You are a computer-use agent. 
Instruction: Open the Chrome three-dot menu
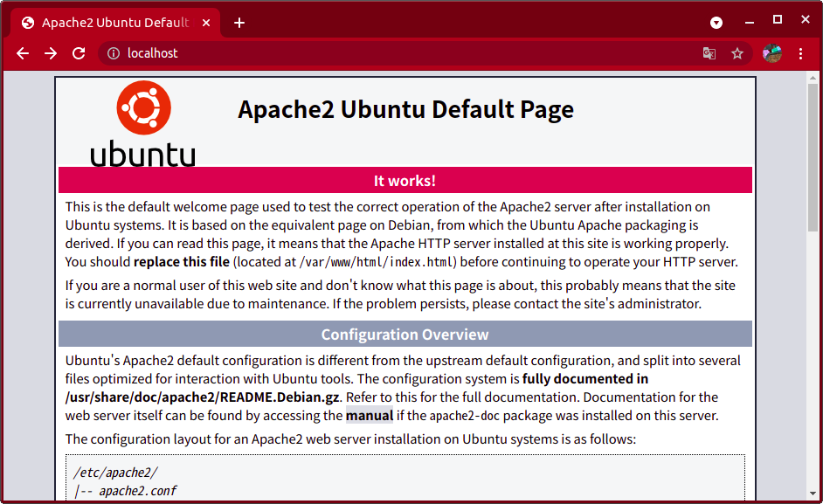[800, 53]
